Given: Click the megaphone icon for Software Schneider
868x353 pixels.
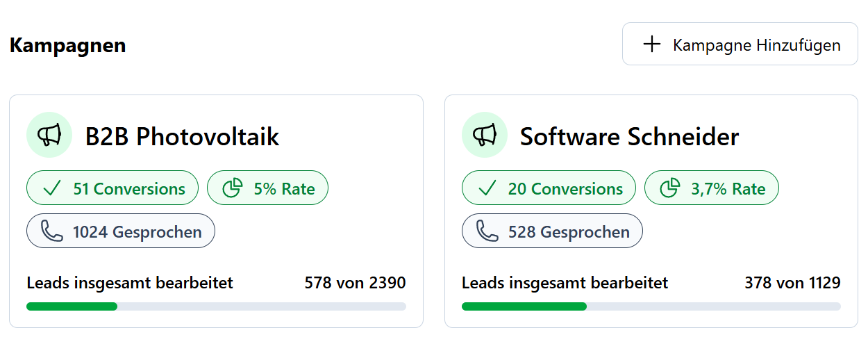Looking at the screenshot, I should coord(485,135).
